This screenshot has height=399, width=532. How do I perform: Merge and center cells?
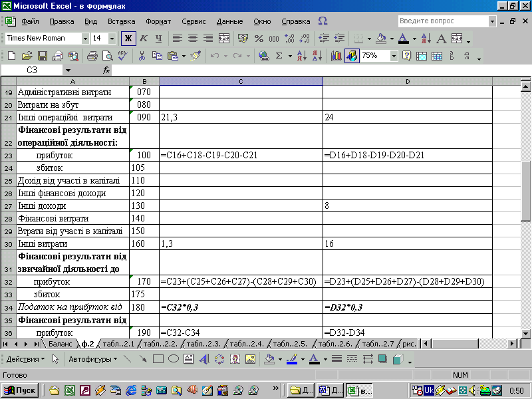point(224,39)
